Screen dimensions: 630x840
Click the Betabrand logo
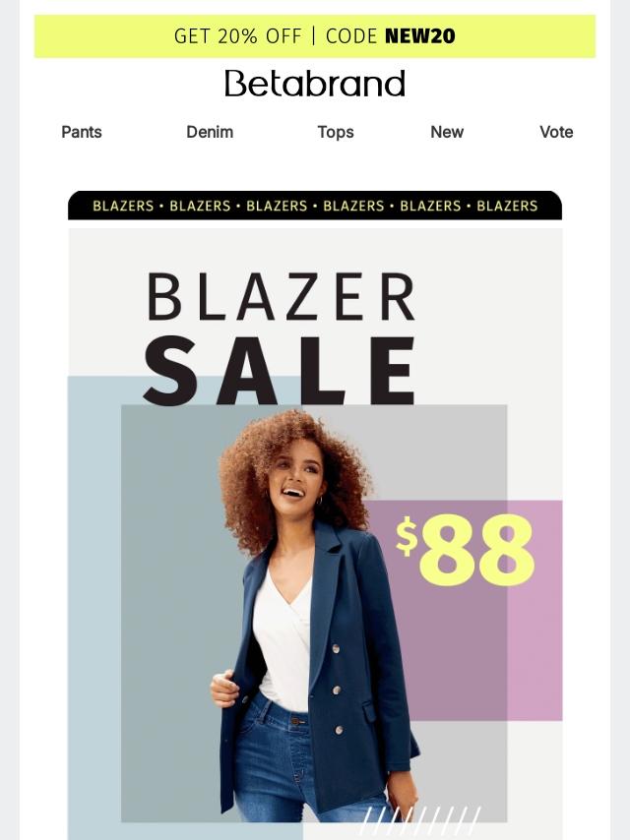315,84
